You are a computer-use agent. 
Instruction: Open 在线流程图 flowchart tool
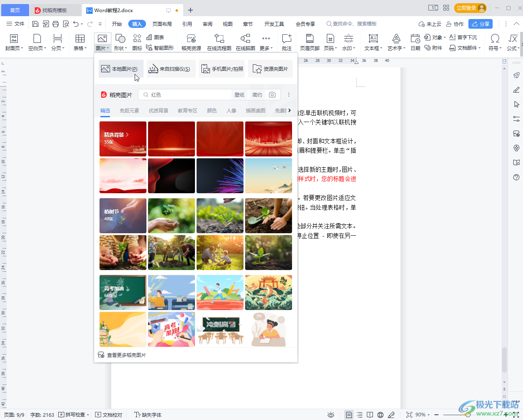[219, 42]
